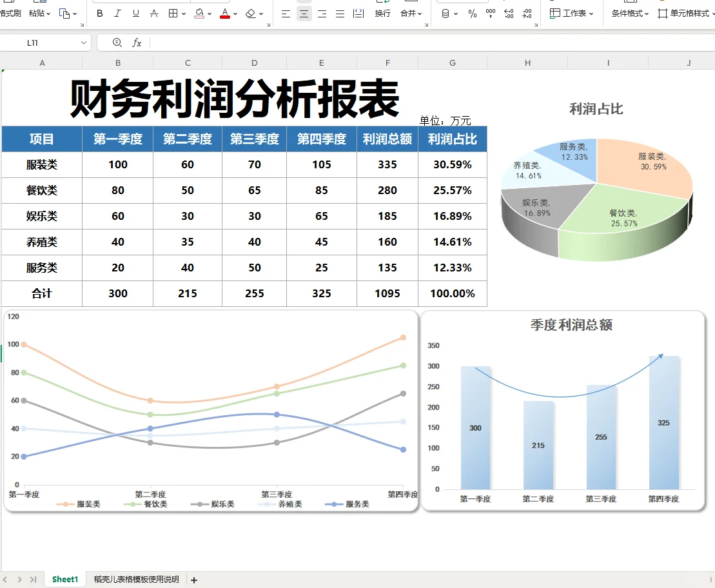Jump to last sheet arrow

(33, 580)
